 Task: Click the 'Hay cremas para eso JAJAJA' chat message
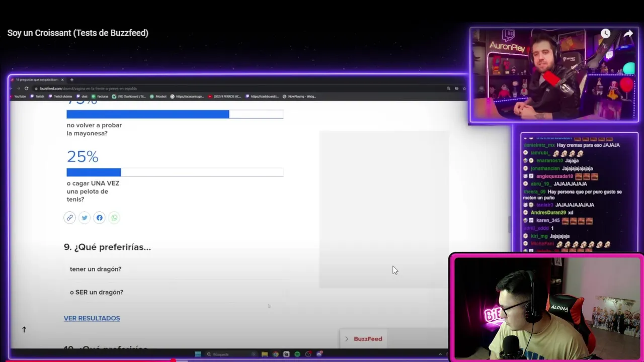572,145
